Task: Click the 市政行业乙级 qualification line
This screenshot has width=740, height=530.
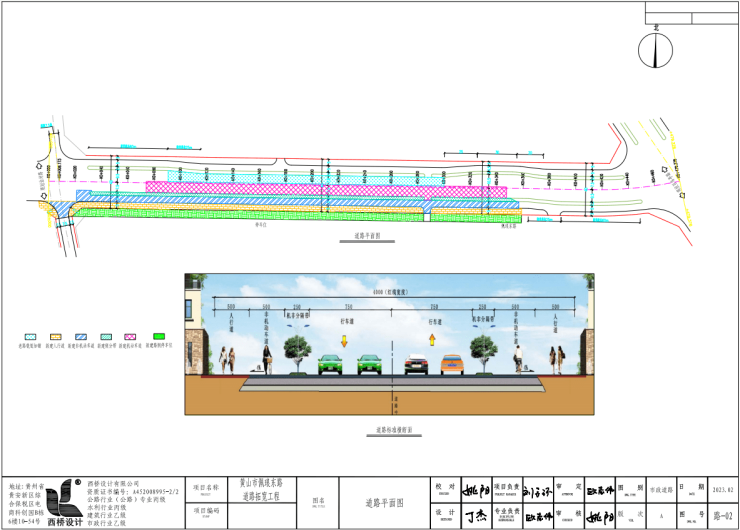Action: coord(107,523)
